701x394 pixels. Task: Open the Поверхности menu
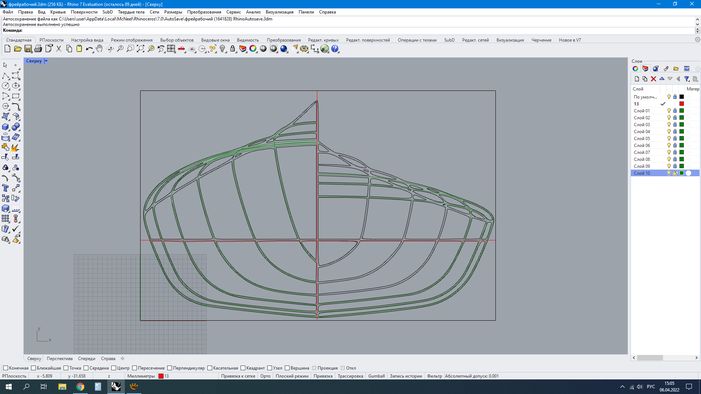click(84, 12)
